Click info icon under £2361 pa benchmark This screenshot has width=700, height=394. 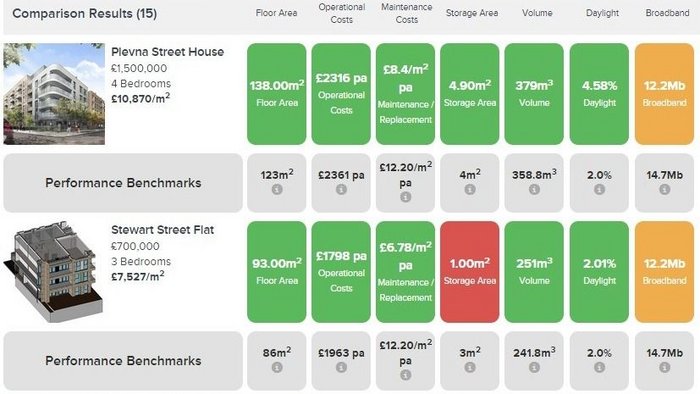click(x=341, y=190)
